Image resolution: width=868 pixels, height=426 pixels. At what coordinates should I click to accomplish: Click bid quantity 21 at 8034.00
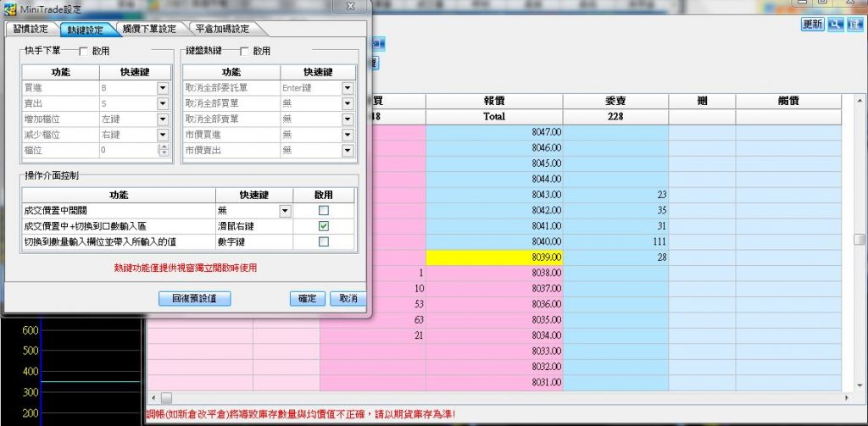click(373, 335)
